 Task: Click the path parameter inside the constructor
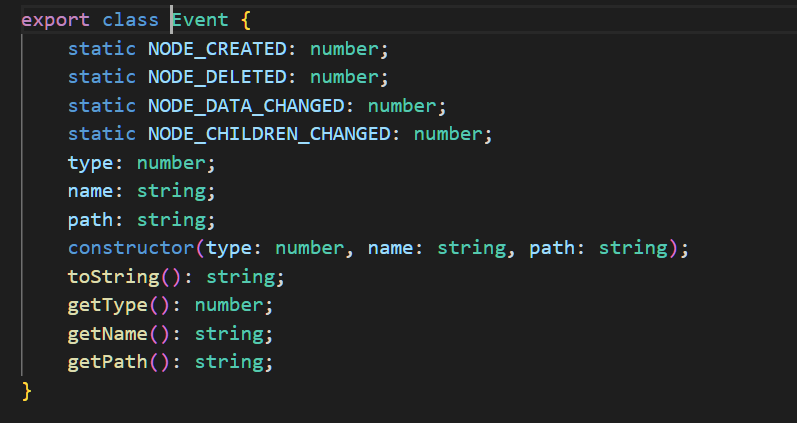tap(552, 247)
